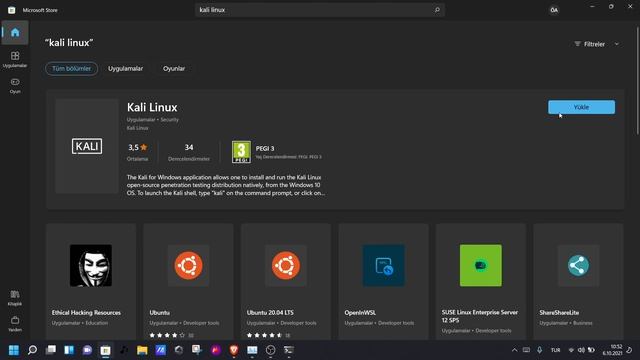Click the microphone icon in the system tray
Viewport: 640px width, 360px height.
pyautogui.click(x=540, y=350)
